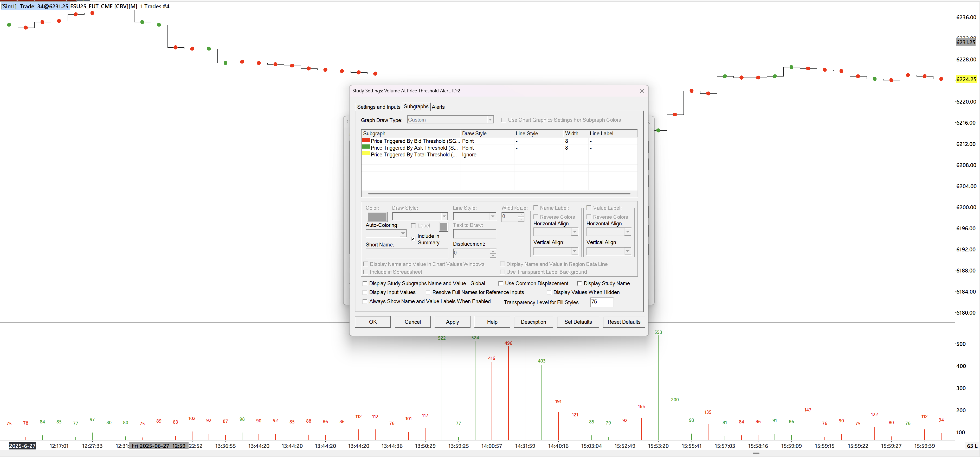The image size is (980, 457).
Task: Close the Study Settings dialog
Action: pos(642,91)
